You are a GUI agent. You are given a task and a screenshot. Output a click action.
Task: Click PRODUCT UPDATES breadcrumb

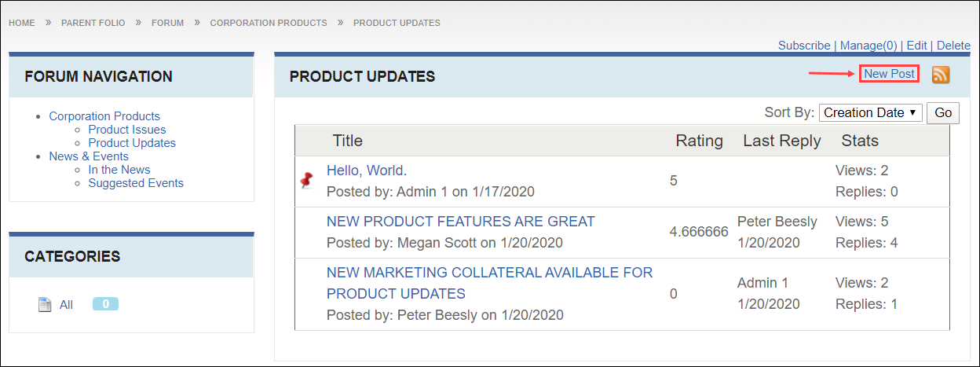click(x=397, y=23)
